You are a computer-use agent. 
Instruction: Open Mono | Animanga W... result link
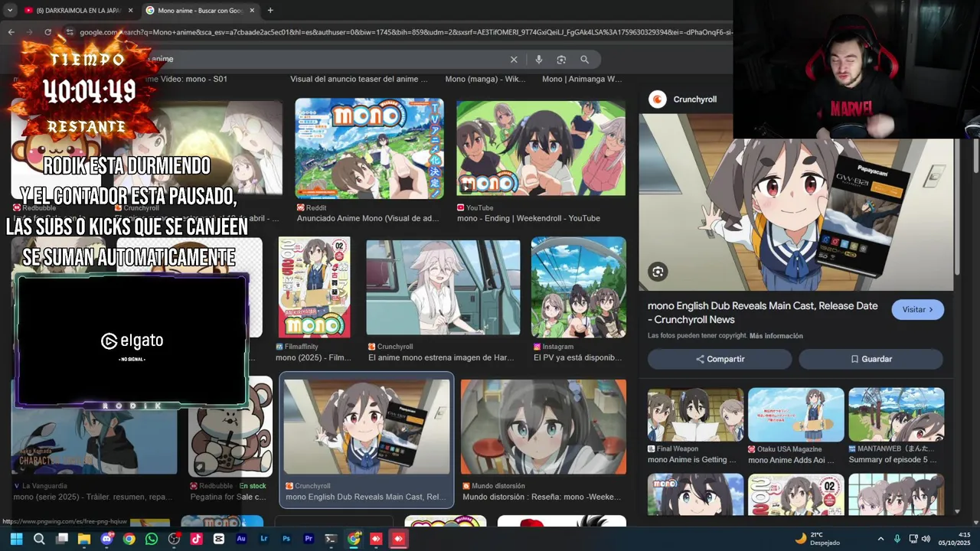tap(582, 79)
